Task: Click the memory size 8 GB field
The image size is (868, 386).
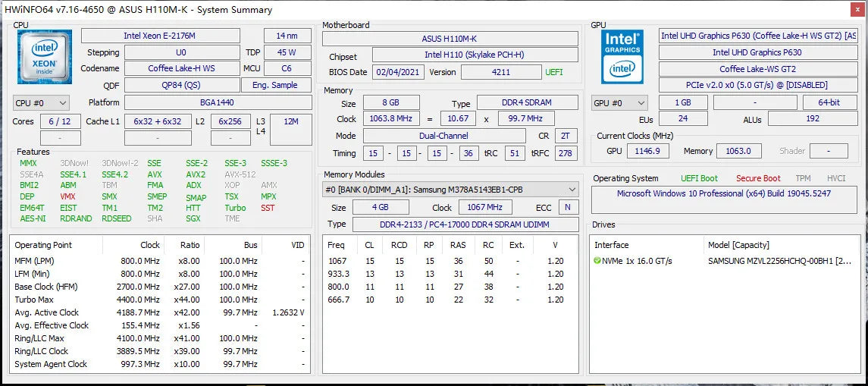Action: click(x=391, y=102)
